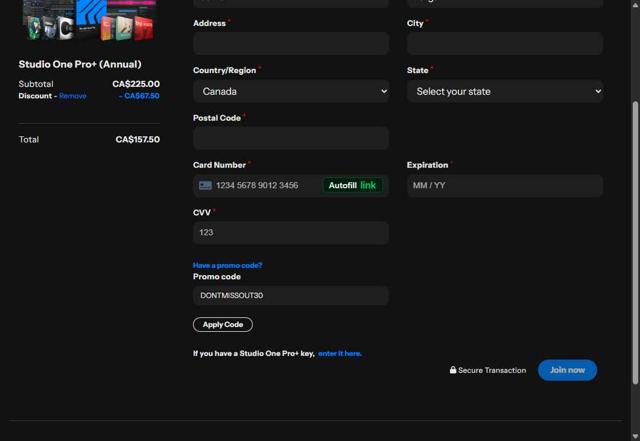This screenshot has height=441, width=640.
Task: Click the CVV input field
Action: pos(291,233)
